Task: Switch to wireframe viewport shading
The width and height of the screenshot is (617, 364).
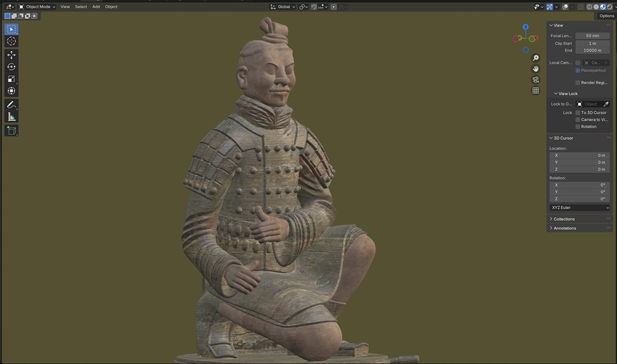Action: coord(589,7)
